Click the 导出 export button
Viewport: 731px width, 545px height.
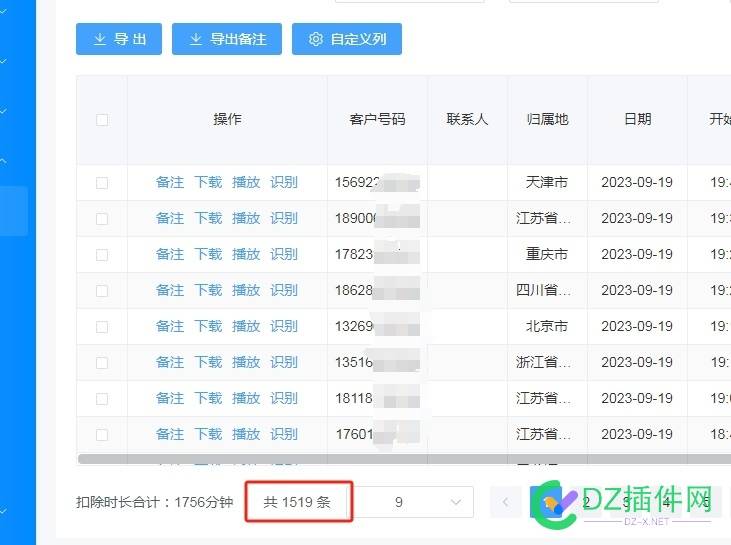pos(119,39)
